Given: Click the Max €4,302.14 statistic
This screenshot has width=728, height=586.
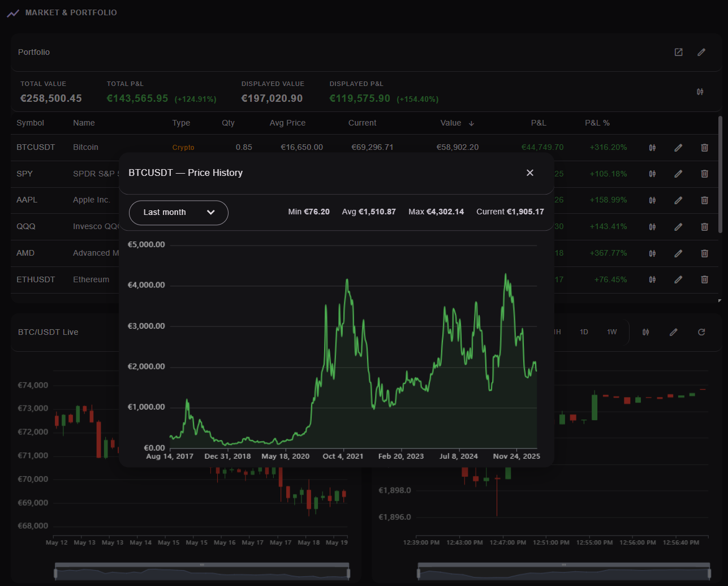Looking at the screenshot, I should (x=436, y=212).
